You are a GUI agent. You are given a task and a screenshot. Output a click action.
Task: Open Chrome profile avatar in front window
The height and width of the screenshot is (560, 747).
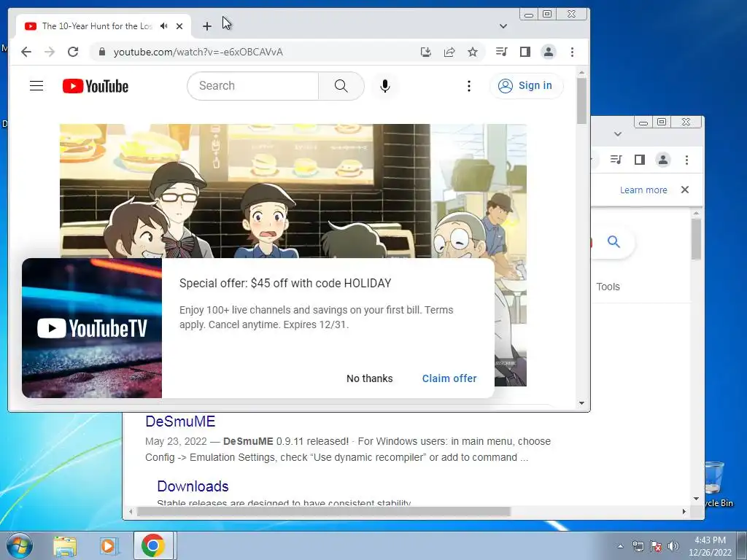pos(549,52)
